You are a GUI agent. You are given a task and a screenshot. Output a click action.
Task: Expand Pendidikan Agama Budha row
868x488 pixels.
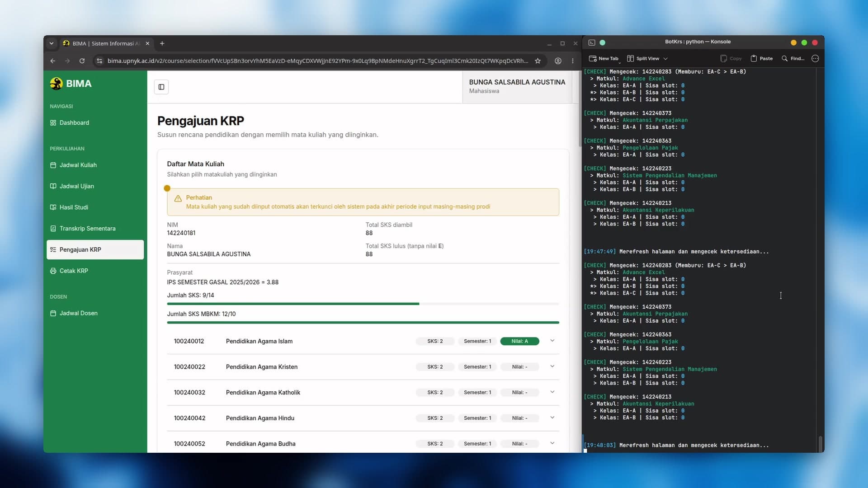(x=552, y=443)
